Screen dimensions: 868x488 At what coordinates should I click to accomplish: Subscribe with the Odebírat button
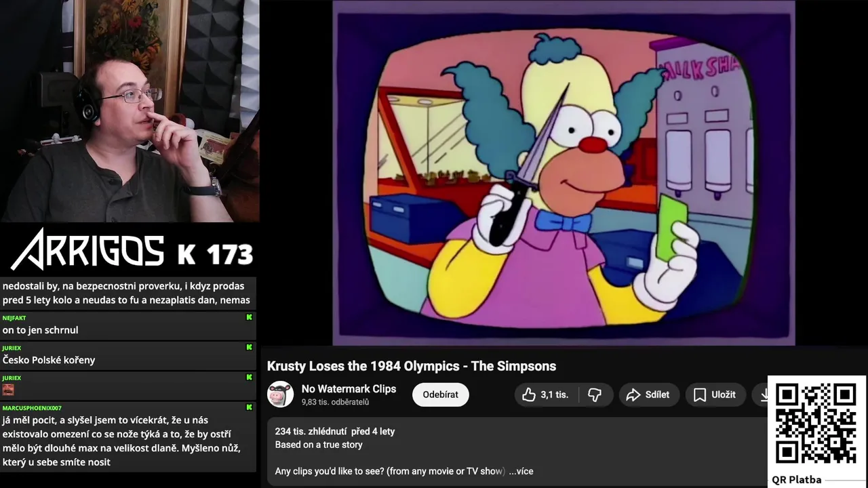click(440, 394)
